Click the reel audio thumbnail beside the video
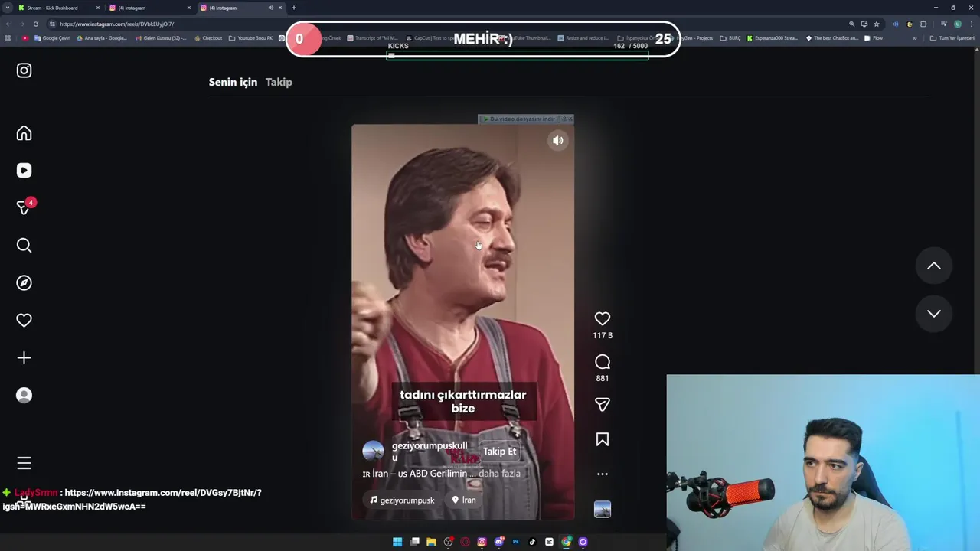The height and width of the screenshot is (551, 980). pos(603,509)
